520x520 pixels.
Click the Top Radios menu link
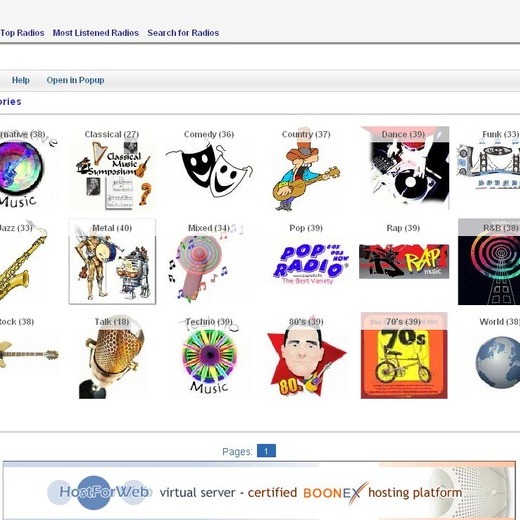click(22, 33)
